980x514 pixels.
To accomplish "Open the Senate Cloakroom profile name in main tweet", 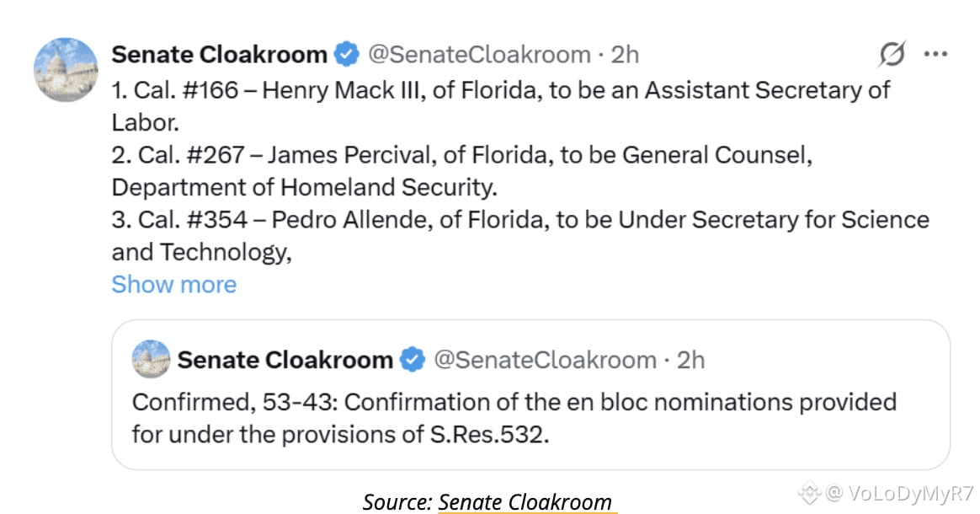I will pyautogui.click(x=219, y=55).
